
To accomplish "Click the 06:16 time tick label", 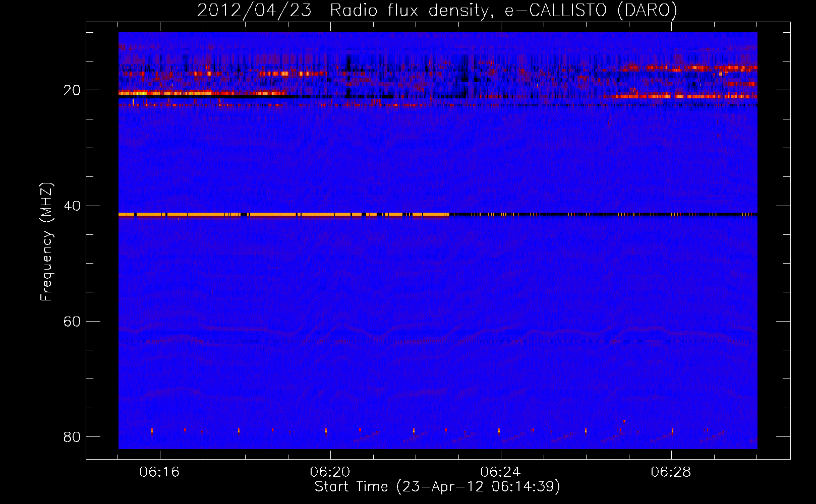I will click(x=160, y=472).
